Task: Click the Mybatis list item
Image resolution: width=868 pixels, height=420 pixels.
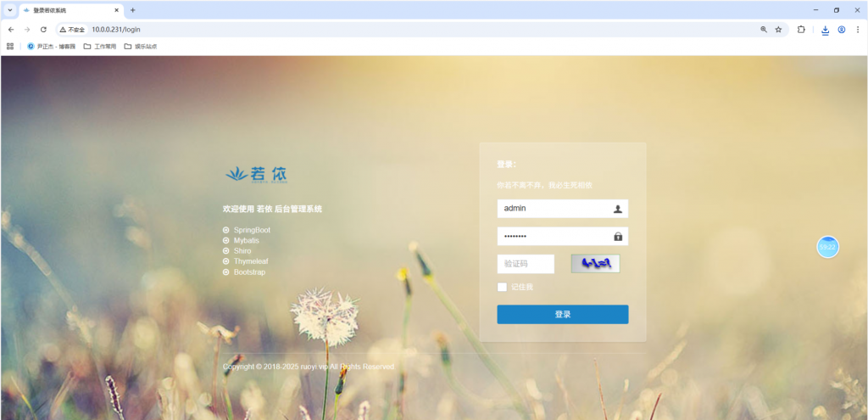Action: (x=247, y=240)
